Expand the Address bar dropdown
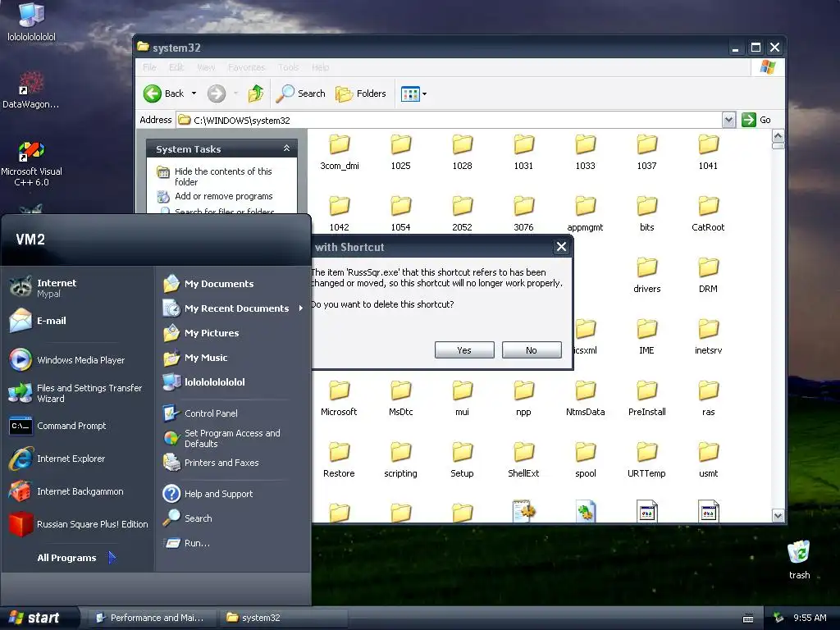Image resolution: width=840 pixels, height=630 pixels. [728, 120]
